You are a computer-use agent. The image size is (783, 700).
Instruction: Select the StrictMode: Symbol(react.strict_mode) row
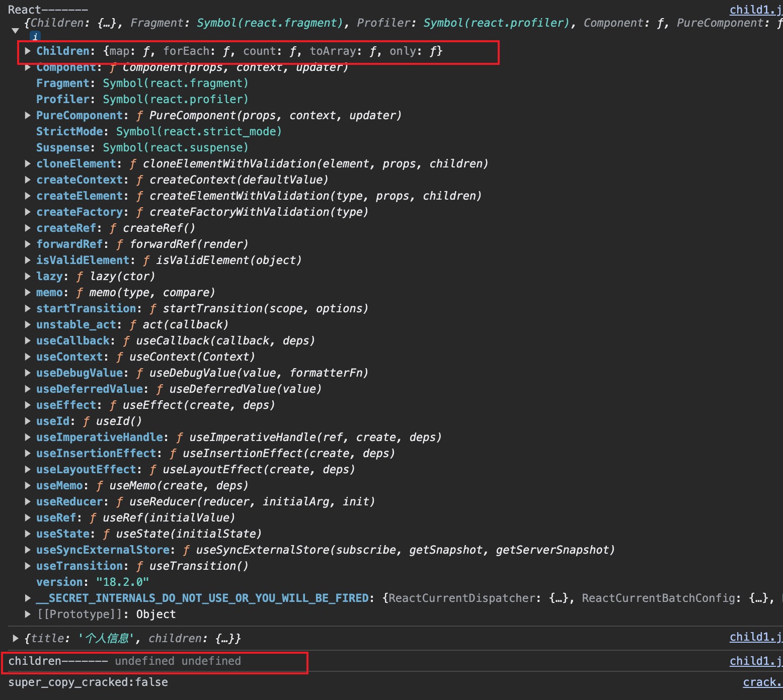tap(159, 131)
